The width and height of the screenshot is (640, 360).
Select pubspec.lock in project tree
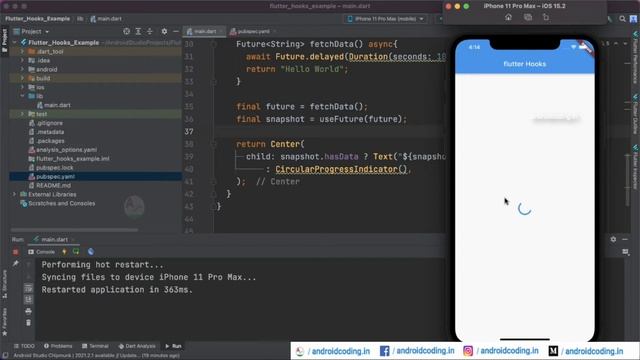click(x=51, y=168)
